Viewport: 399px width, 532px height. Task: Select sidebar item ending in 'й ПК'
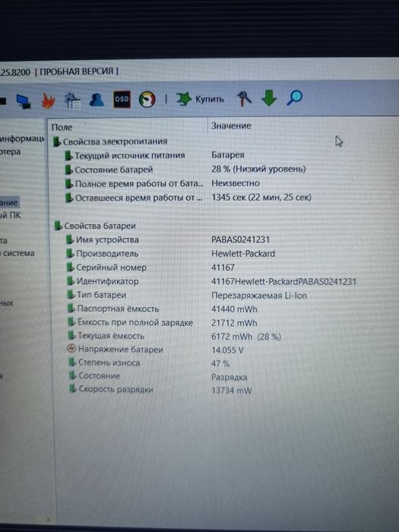[x=11, y=215]
